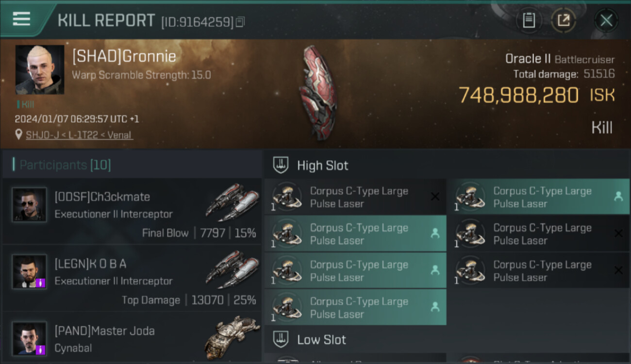Toggle the destroyed mark on first pulse laser
The width and height of the screenshot is (631, 364).
pyautogui.click(x=435, y=197)
